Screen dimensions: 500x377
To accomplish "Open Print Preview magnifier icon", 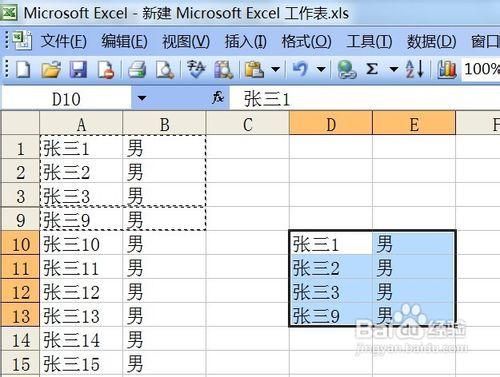I will (x=165, y=70).
